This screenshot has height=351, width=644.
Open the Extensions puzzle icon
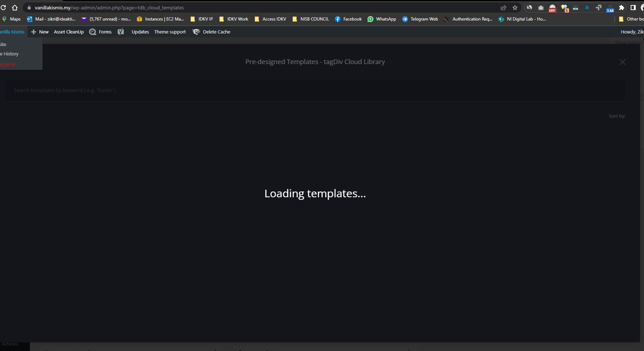pyautogui.click(x=622, y=8)
